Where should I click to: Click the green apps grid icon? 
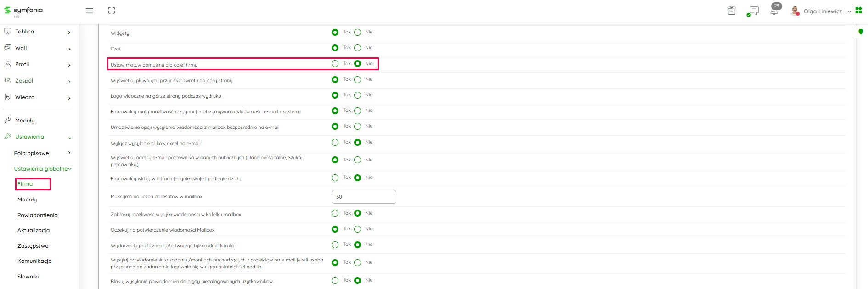858,11
